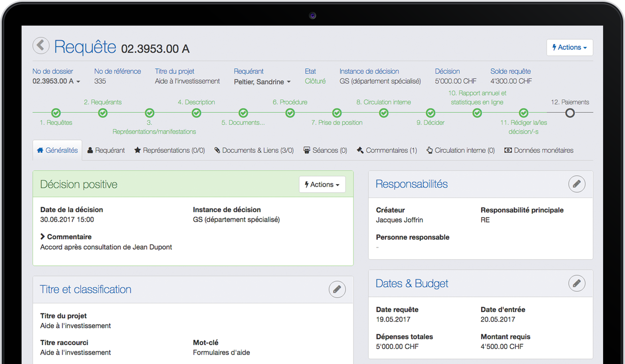Go back using the circular arrow icon
625x364 pixels.
click(x=41, y=45)
